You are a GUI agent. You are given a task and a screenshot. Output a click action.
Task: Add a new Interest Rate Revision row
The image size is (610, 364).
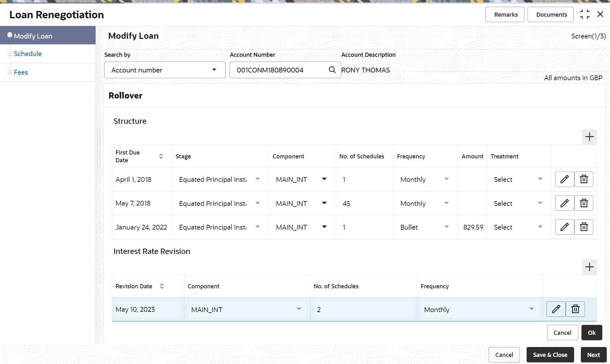(589, 267)
